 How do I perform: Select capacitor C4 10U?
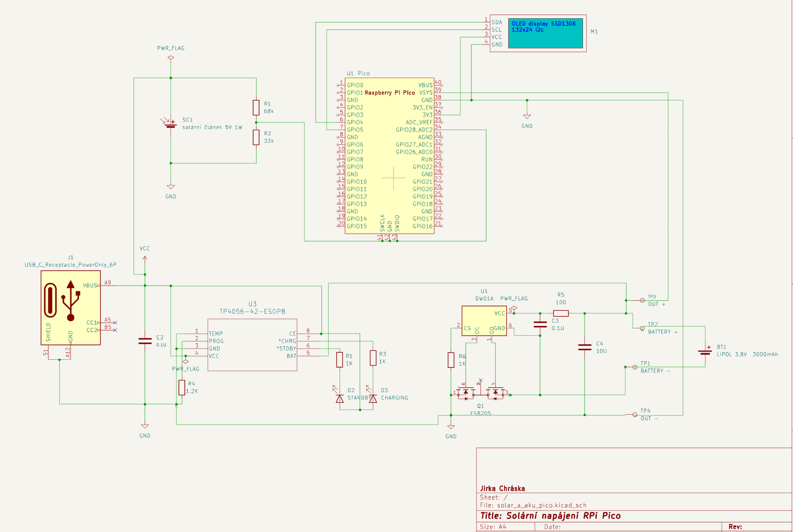coord(584,347)
